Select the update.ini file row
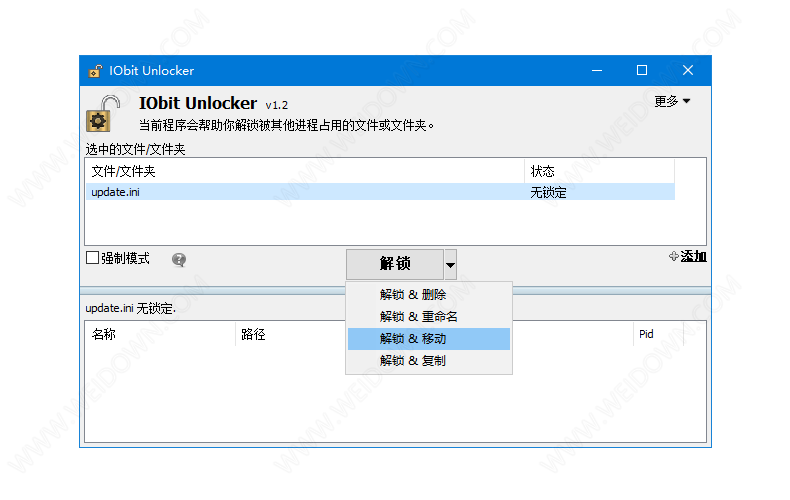Image resolution: width=790 pixels, height=500 pixels. pos(380,192)
